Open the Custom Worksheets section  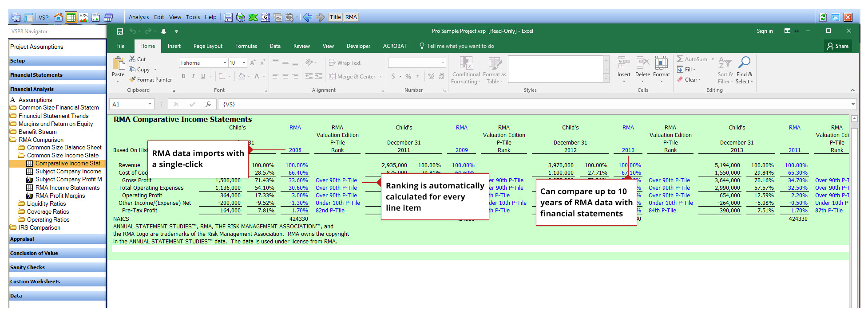click(x=57, y=282)
